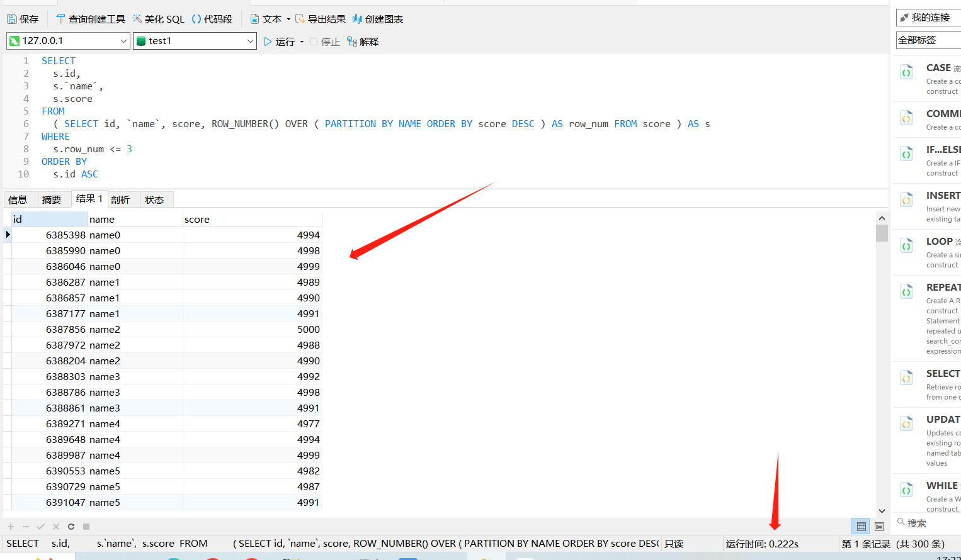Select the LOOP snippet

click(x=927, y=252)
